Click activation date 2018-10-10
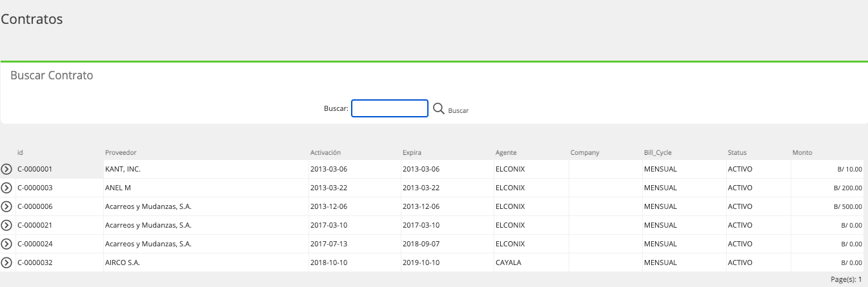The height and width of the screenshot is (287, 868). click(328, 262)
